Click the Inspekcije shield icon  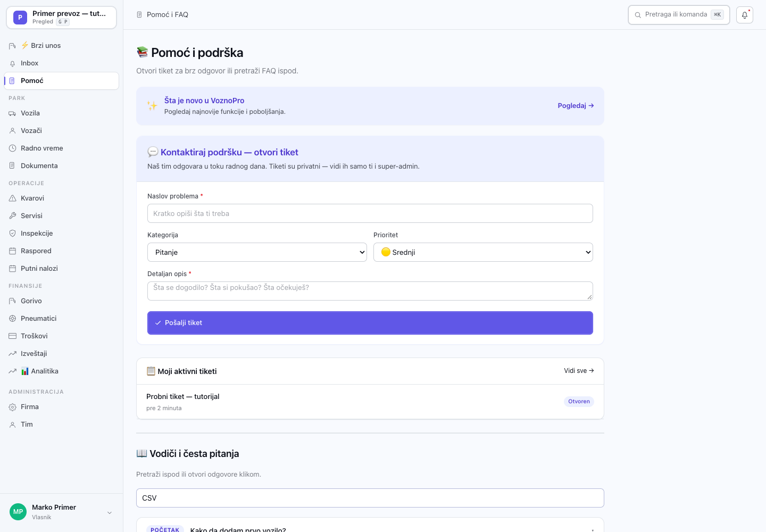click(12, 234)
